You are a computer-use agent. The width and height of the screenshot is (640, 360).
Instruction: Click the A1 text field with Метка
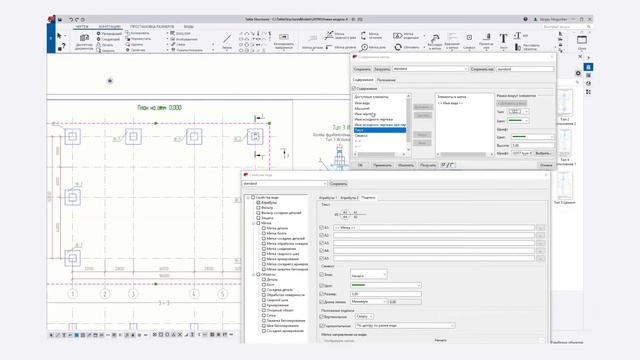(x=433, y=227)
